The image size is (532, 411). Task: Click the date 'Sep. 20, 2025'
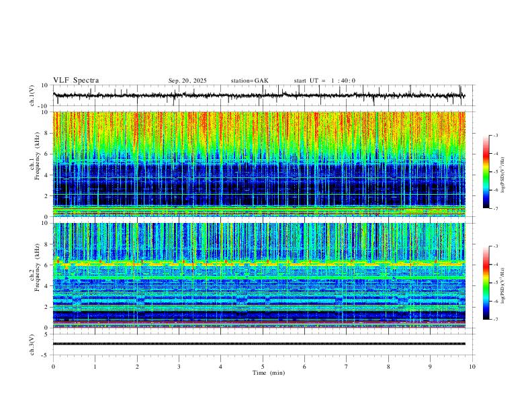point(187,81)
